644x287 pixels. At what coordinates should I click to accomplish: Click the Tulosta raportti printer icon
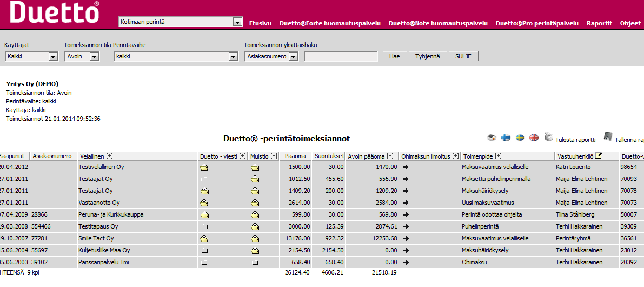click(549, 136)
